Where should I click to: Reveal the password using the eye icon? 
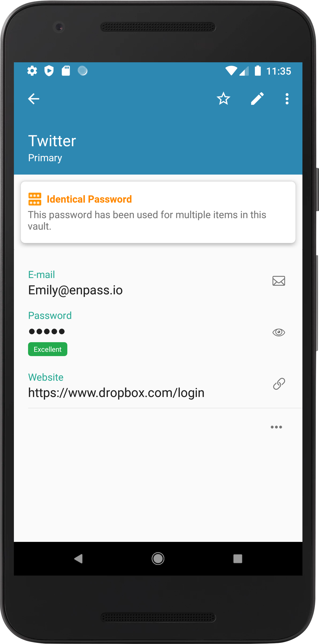[279, 332]
